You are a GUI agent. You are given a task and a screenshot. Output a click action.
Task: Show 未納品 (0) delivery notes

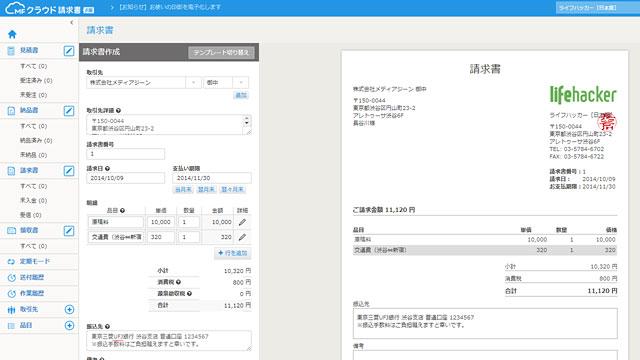33,155
